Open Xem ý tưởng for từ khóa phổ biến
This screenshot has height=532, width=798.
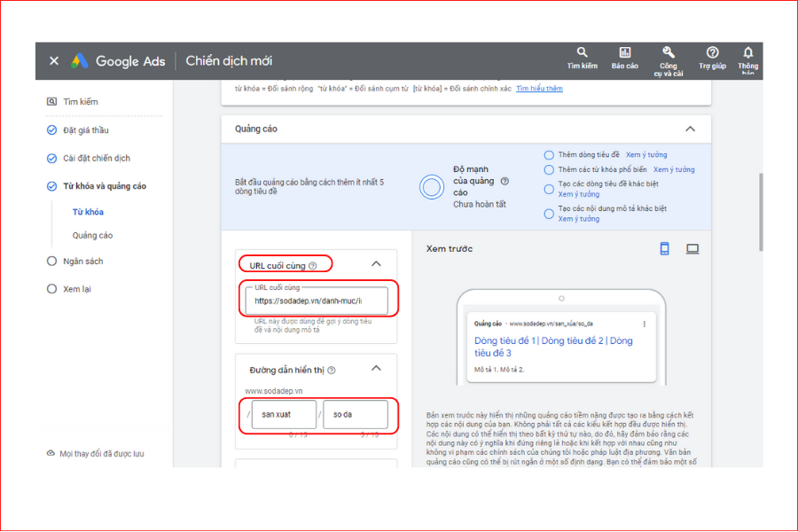click(x=674, y=169)
